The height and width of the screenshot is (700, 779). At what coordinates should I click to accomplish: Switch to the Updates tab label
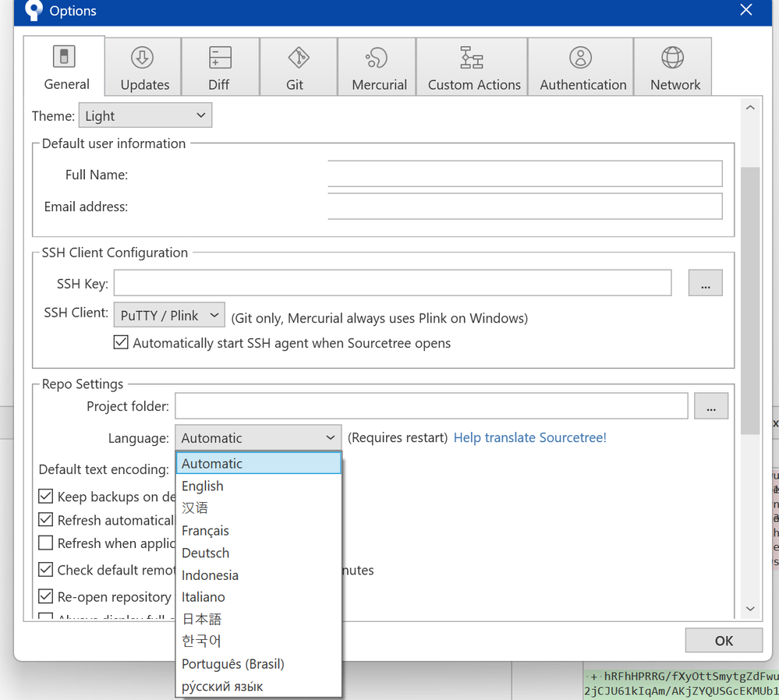click(144, 85)
